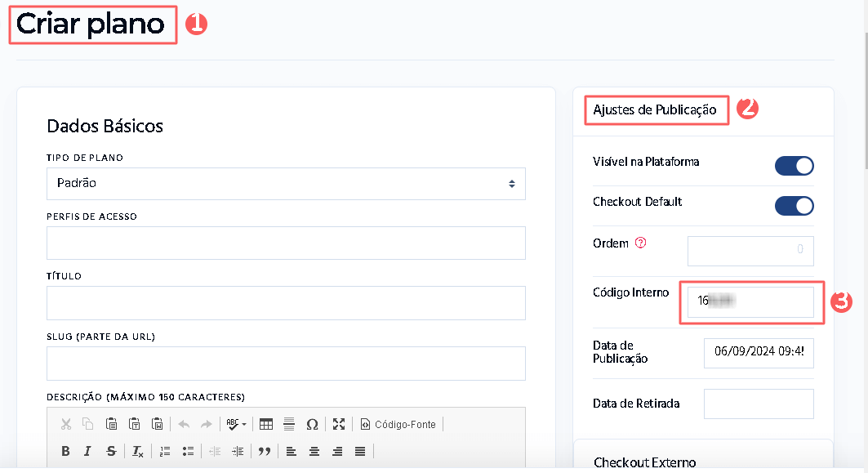868x473 pixels.
Task: Apply strikethrough formatting in the editor
Action: [109, 450]
